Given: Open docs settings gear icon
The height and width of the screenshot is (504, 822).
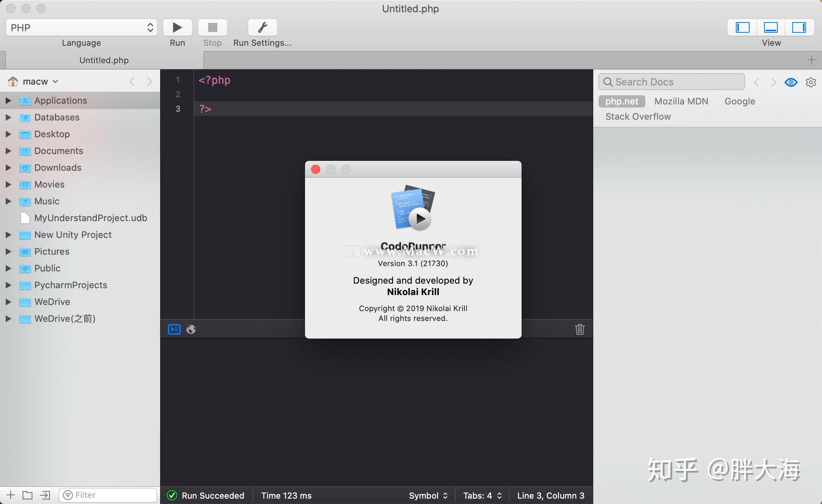Looking at the screenshot, I should coord(811,82).
